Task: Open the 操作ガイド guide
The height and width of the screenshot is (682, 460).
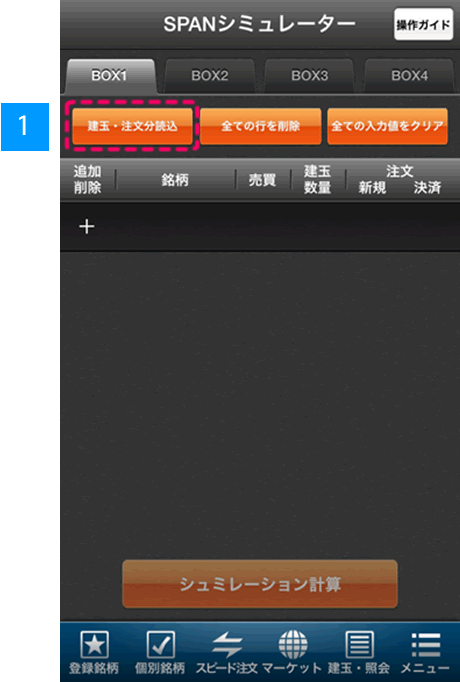Action: click(423, 24)
